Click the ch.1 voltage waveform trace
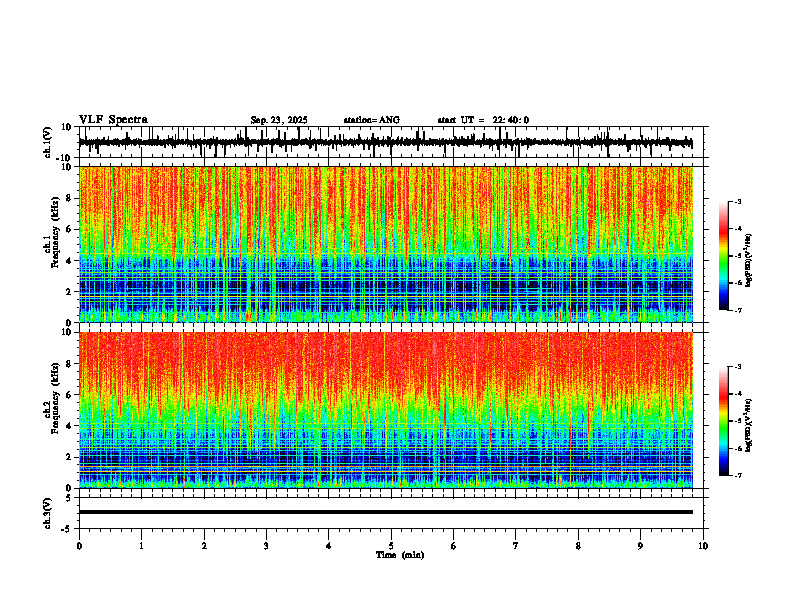Screen dimensions: 792x612 386,143
